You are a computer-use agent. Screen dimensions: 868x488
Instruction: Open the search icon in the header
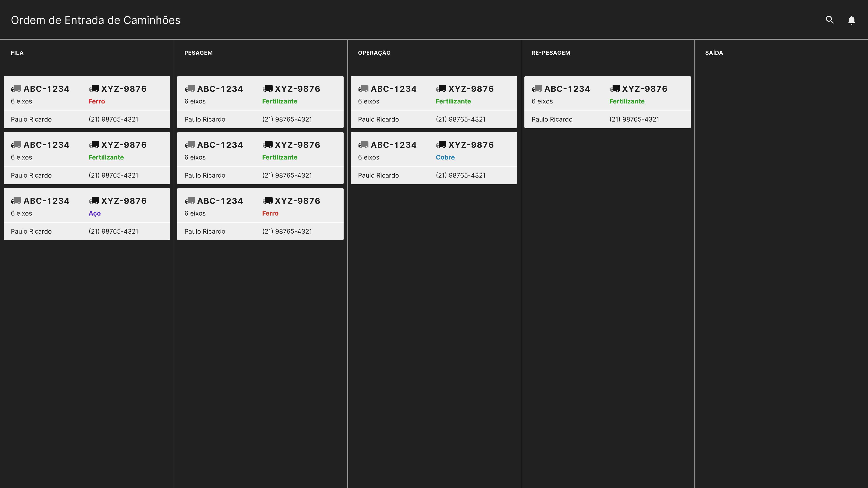click(x=830, y=20)
